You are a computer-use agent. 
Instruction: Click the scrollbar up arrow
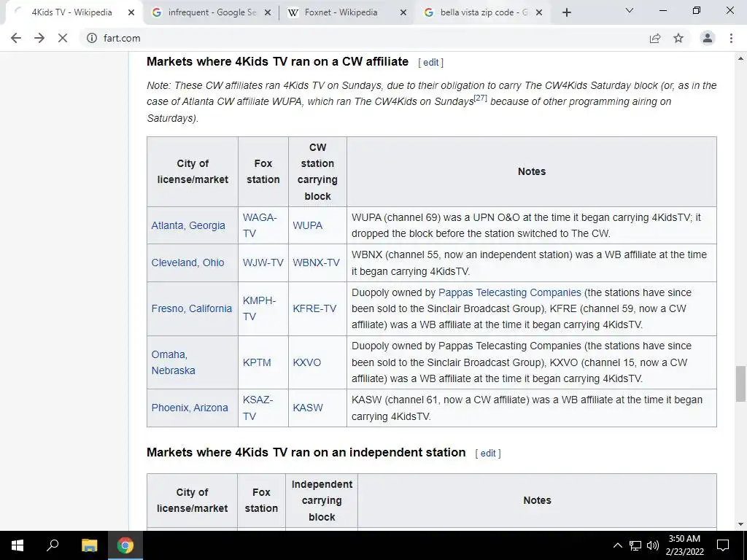tap(740, 58)
